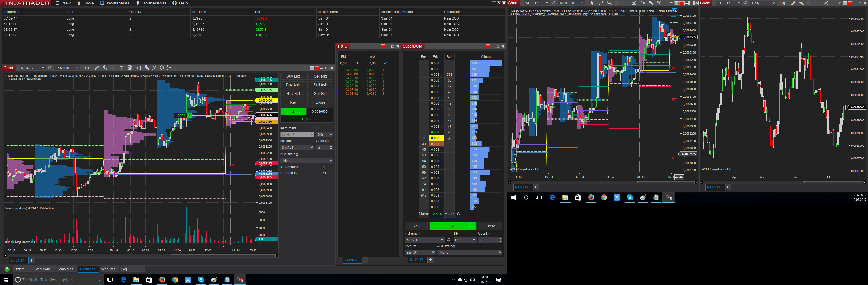Click instrument search magnifier in 15 Minute chart
The height and width of the screenshot is (285, 868).
pyautogui.click(x=49, y=68)
